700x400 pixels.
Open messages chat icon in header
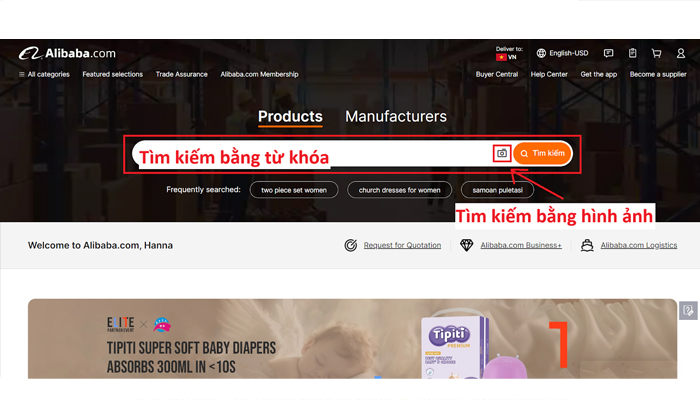[608, 53]
